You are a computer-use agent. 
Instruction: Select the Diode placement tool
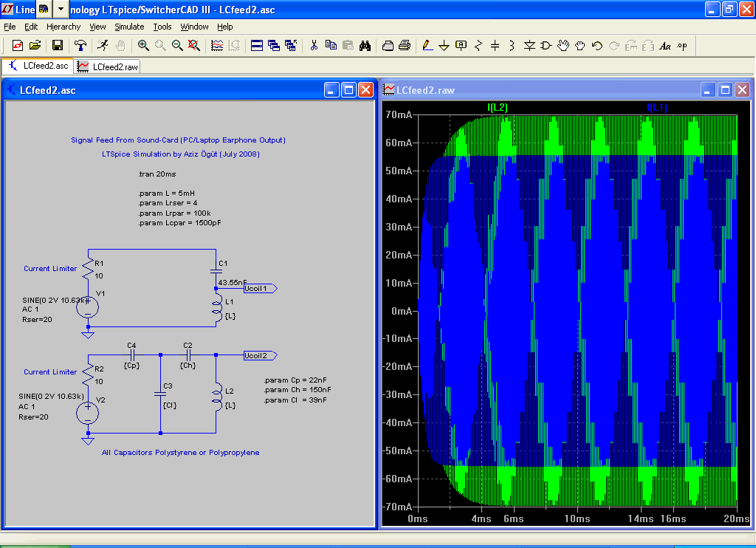tap(529, 45)
